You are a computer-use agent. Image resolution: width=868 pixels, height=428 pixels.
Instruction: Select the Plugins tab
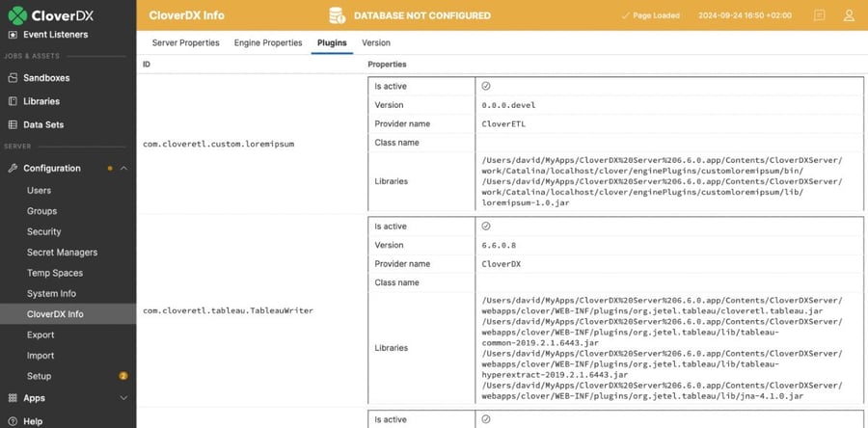[332, 42]
